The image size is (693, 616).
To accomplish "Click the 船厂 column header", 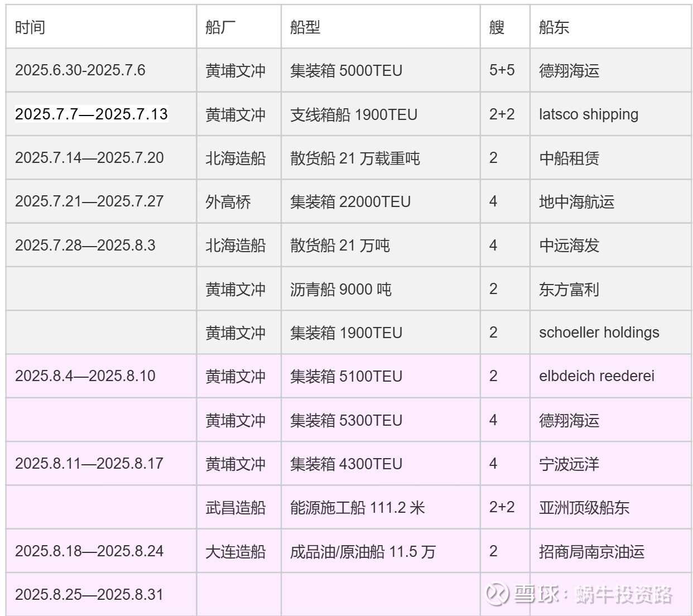I will 220,27.
